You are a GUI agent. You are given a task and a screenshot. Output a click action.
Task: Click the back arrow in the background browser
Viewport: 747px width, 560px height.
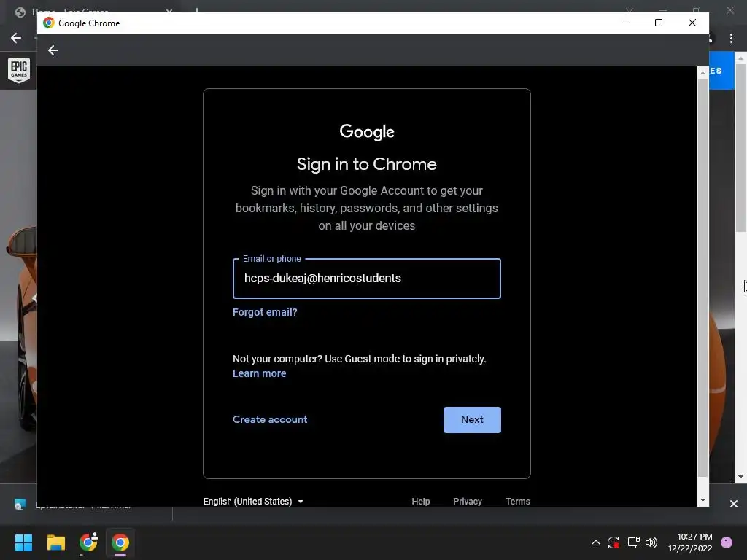pyautogui.click(x=16, y=38)
